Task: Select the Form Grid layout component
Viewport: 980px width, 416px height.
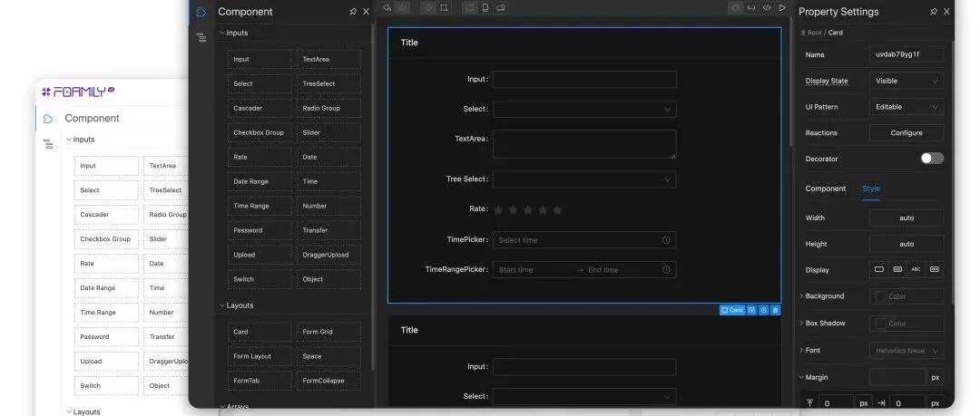Action: [x=328, y=332]
